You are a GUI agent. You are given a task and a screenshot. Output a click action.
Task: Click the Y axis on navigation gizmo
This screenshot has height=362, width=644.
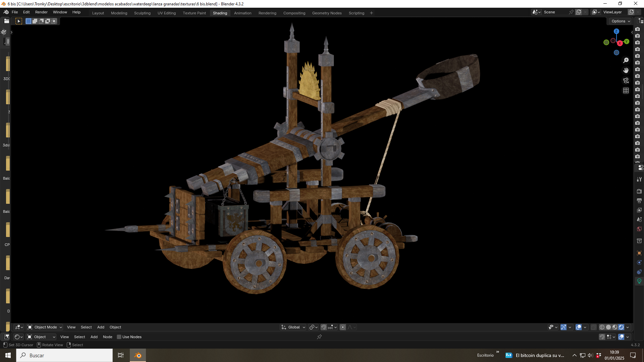tap(627, 42)
